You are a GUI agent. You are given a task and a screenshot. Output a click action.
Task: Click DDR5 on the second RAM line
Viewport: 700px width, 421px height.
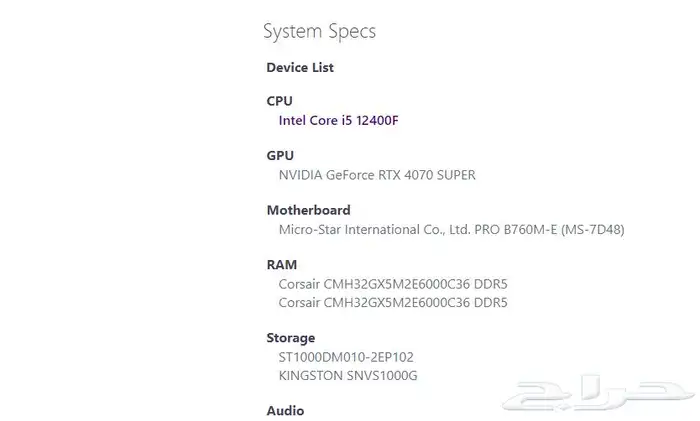point(490,302)
